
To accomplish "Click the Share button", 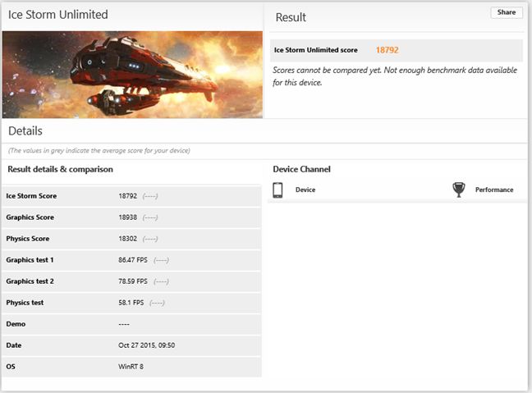I will click(x=507, y=12).
